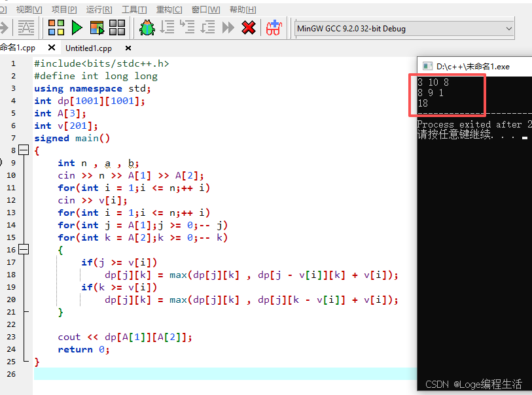
Task: Open the 窗口[W] menu
Action: (205, 10)
